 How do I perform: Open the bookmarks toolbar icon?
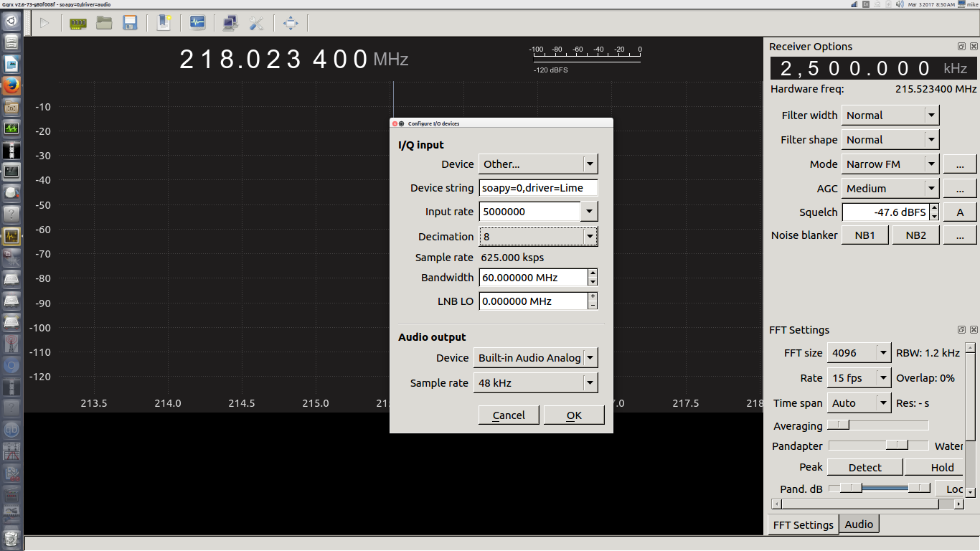pos(164,23)
